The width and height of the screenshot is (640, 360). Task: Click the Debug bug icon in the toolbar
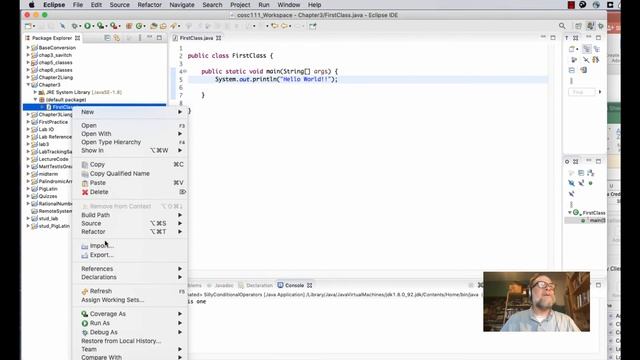pos(74,26)
